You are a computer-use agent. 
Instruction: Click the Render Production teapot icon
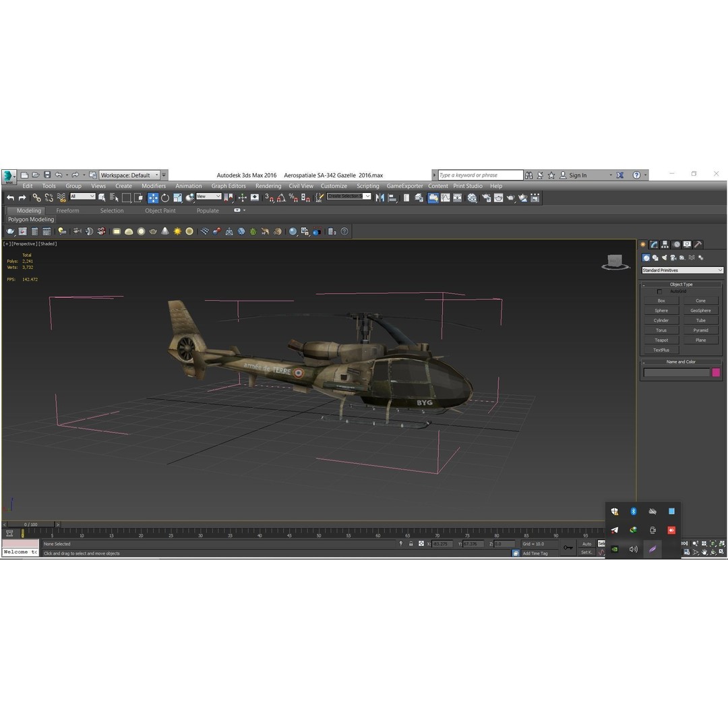tap(511, 198)
